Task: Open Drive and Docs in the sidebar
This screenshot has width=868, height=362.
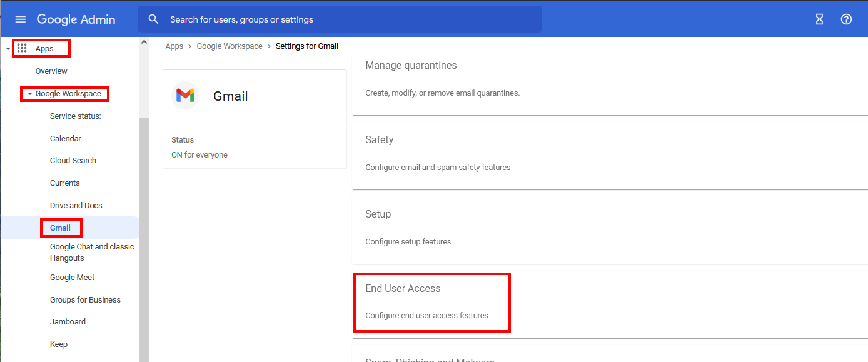Action: (76, 206)
